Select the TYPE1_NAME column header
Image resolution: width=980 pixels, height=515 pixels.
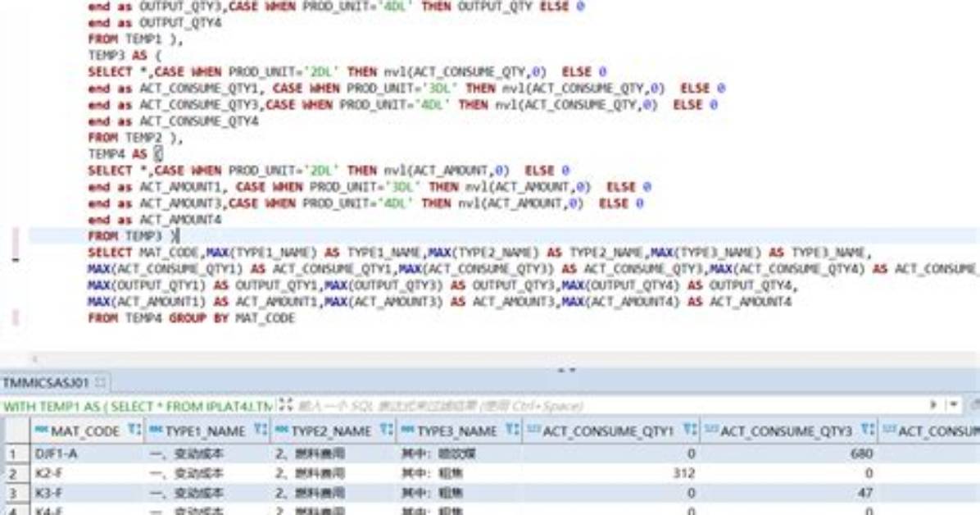[207, 431]
